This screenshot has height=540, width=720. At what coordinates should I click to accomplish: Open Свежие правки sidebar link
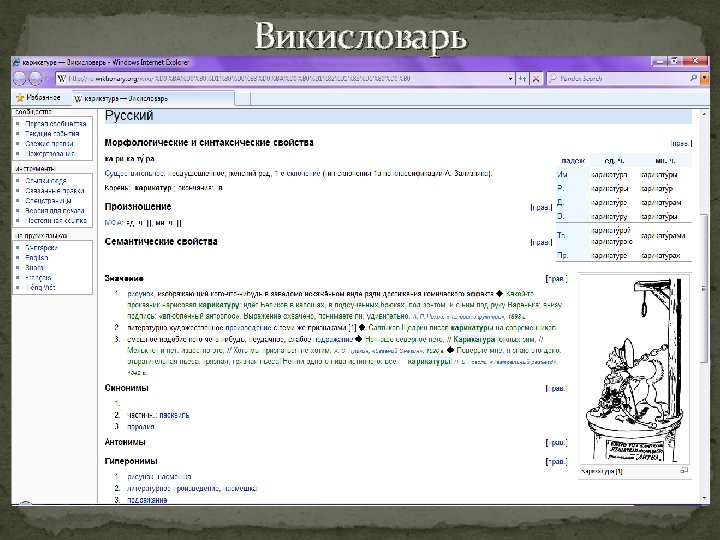tap(49, 144)
